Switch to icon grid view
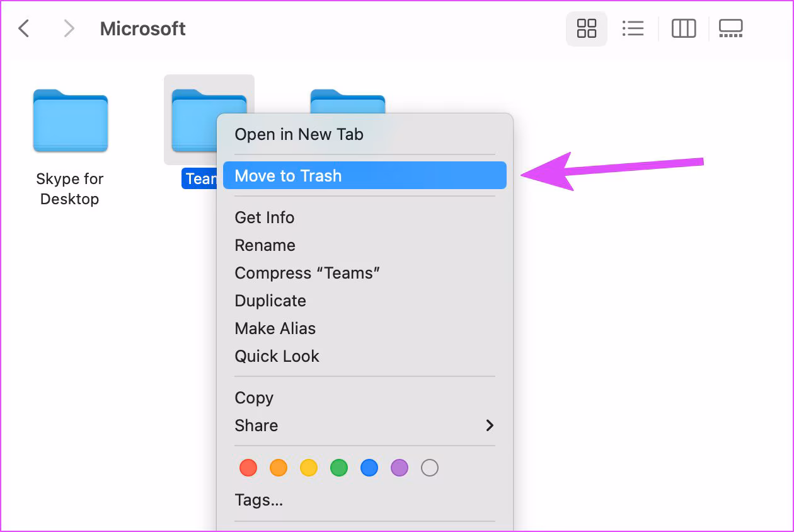Screen dimensions: 794x532 coord(587,28)
